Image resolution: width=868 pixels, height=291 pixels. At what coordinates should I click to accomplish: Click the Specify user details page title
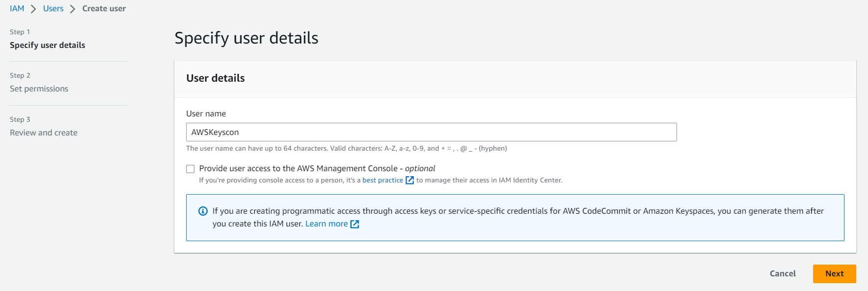[x=246, y=38]
